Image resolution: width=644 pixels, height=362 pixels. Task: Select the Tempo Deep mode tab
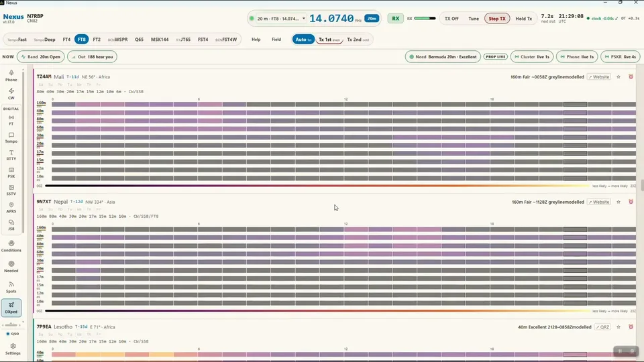[44, 40]
